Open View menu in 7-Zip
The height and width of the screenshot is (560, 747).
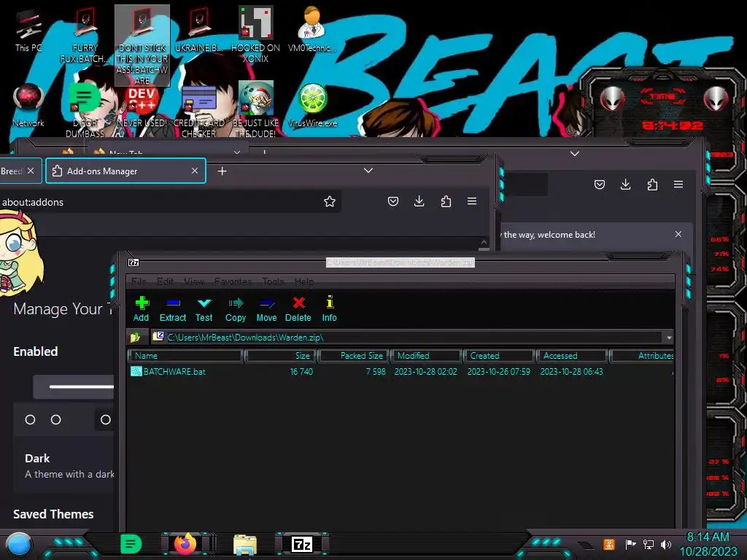(x=193, y=281)
